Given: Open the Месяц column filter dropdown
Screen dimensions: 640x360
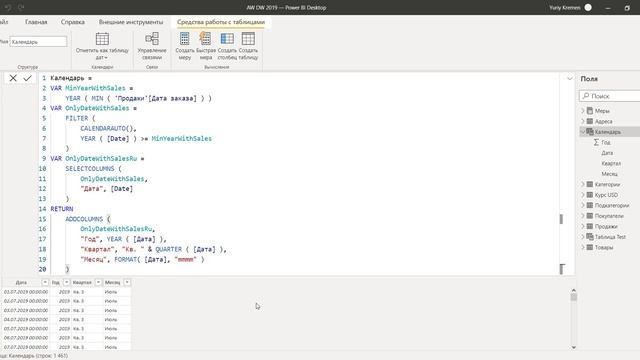Looking at the screenshot, I should point(127,282).
